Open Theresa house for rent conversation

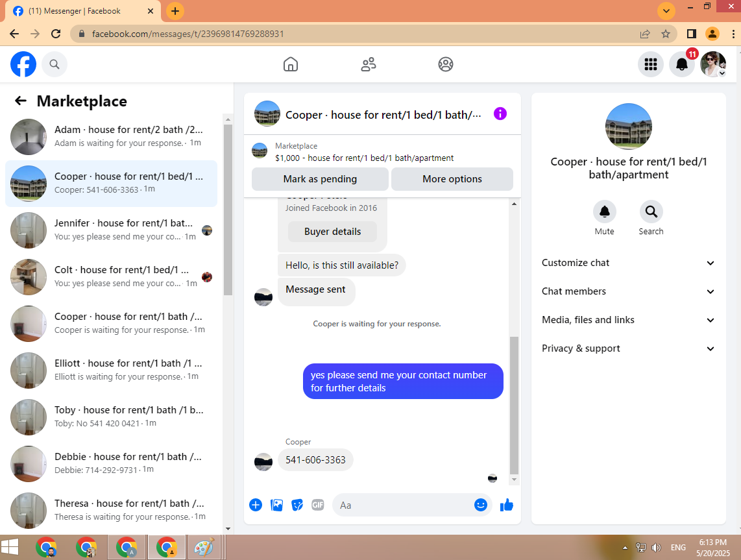(111, 511)
